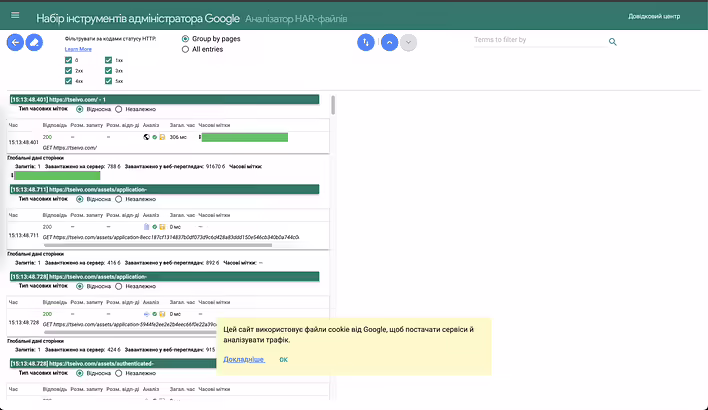Click the green check icon in the 306 мс row

coord(154,137)
